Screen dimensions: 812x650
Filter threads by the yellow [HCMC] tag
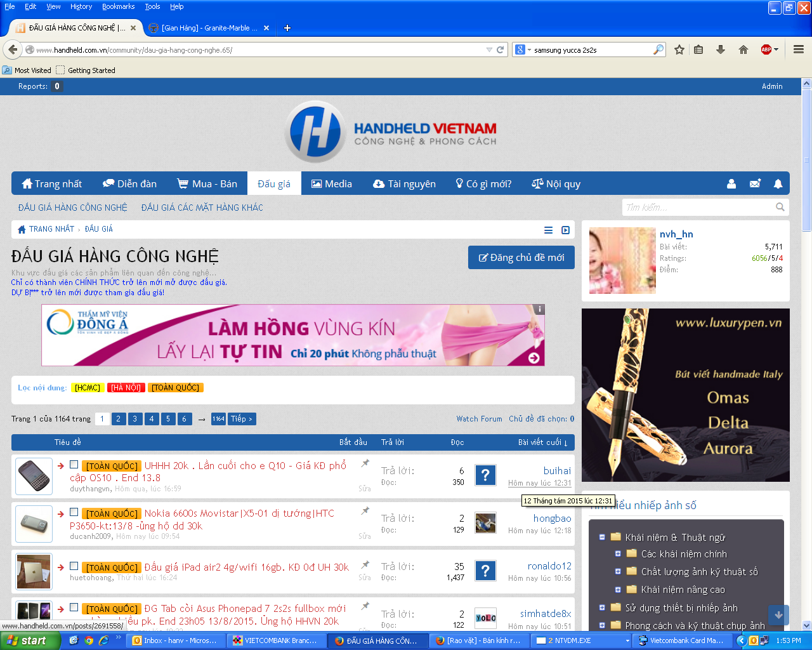tap(88, 388)
